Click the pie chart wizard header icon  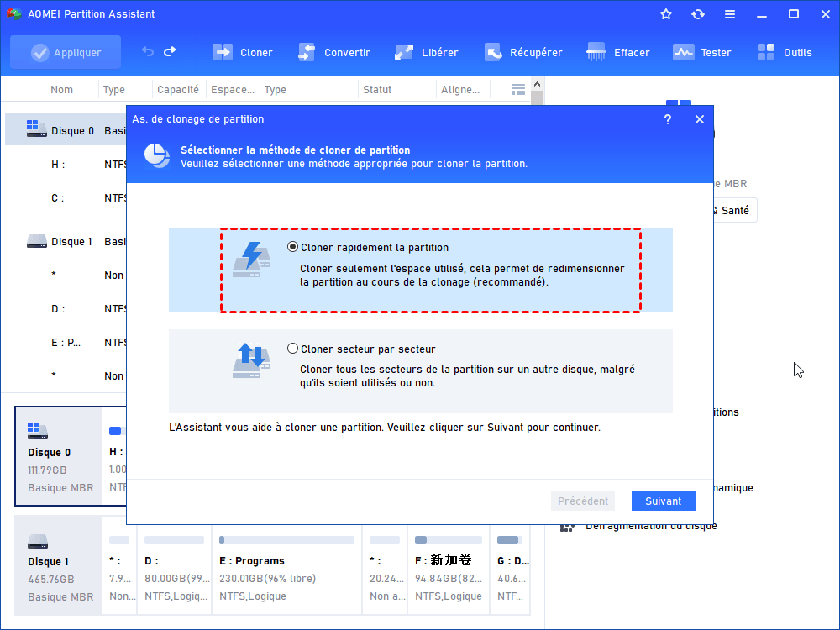click(x=157, y=156)
